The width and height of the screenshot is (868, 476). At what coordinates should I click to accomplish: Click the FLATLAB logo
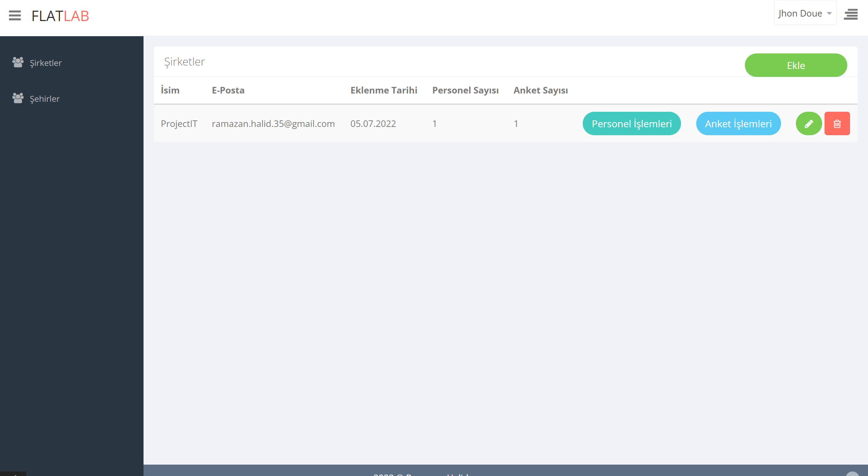click(60, 16)
